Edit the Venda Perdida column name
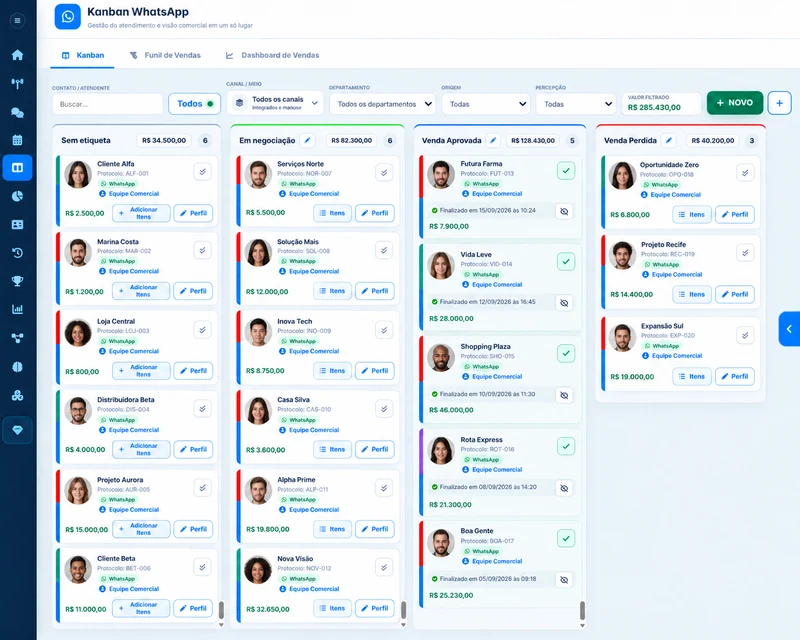Screen dimensions: 800x640 pyautogui.click(x=669, y=140)
